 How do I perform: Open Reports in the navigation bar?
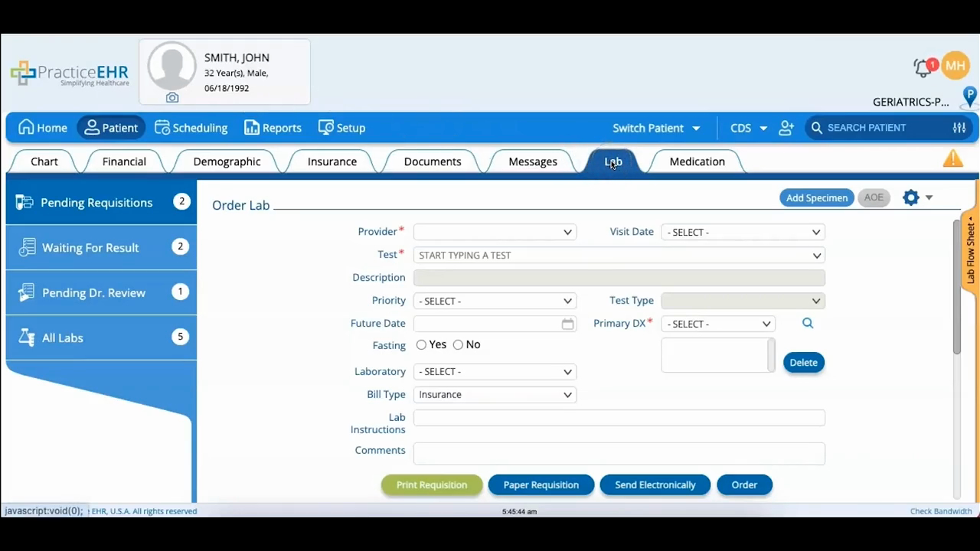[x=273, y=128]
